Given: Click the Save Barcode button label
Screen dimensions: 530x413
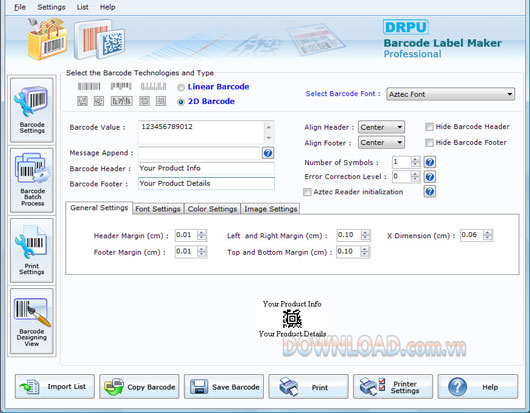Looking at the screenshot, I should (x=236, y=387).
